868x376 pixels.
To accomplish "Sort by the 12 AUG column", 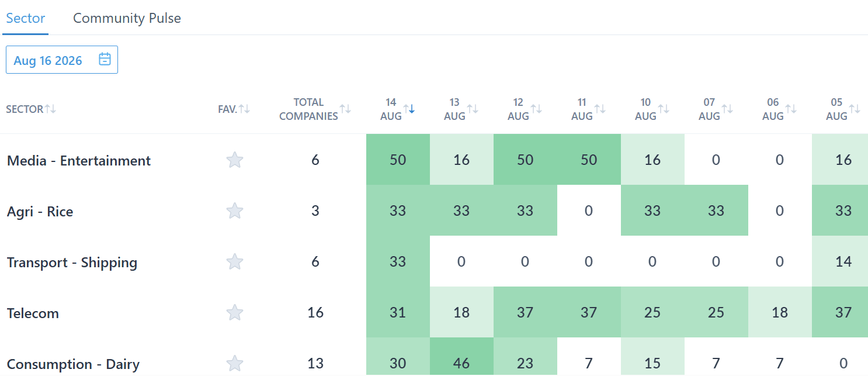I will pos(536,109).
